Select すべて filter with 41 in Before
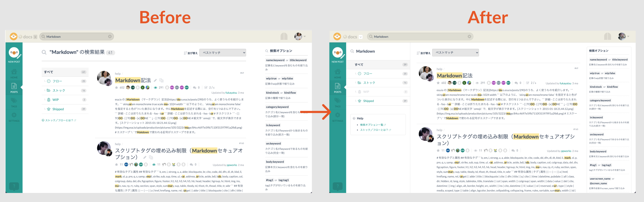The image size is (644, 202). tap(65, 72)
